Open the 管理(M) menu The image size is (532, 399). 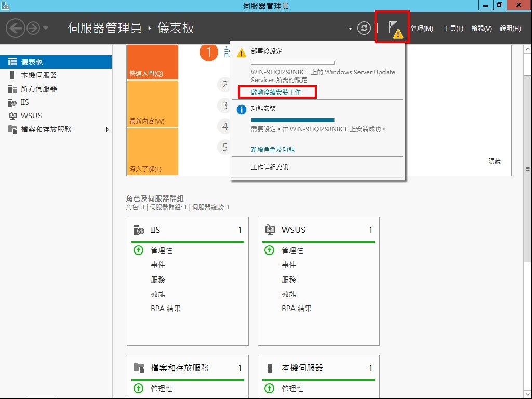coord(422,29)
